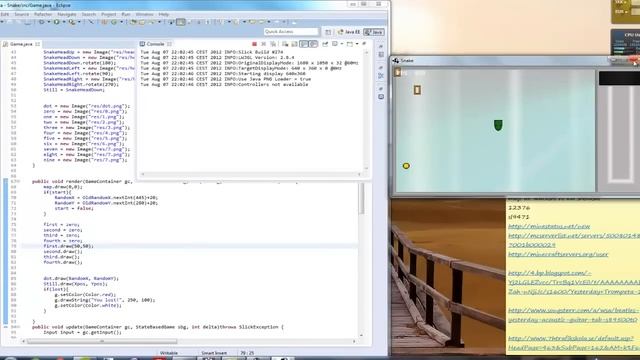Select the Game.java editor tab
Viewport: 640px width, 360px height.
21,44
